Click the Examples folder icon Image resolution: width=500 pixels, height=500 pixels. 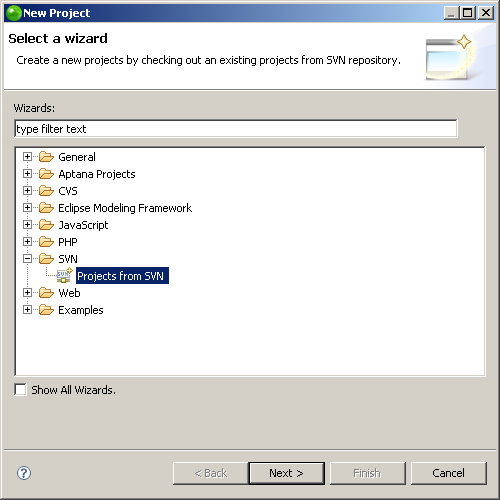[46, 310]
